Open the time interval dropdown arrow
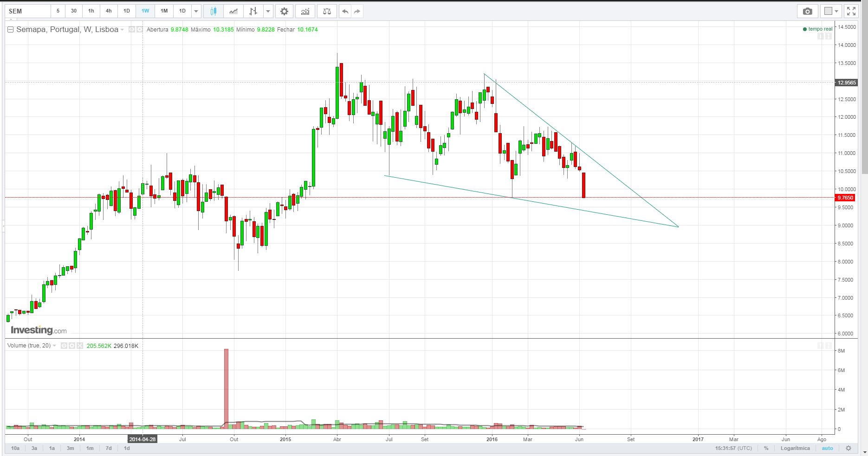868x456 pixels. pos(196,11)
